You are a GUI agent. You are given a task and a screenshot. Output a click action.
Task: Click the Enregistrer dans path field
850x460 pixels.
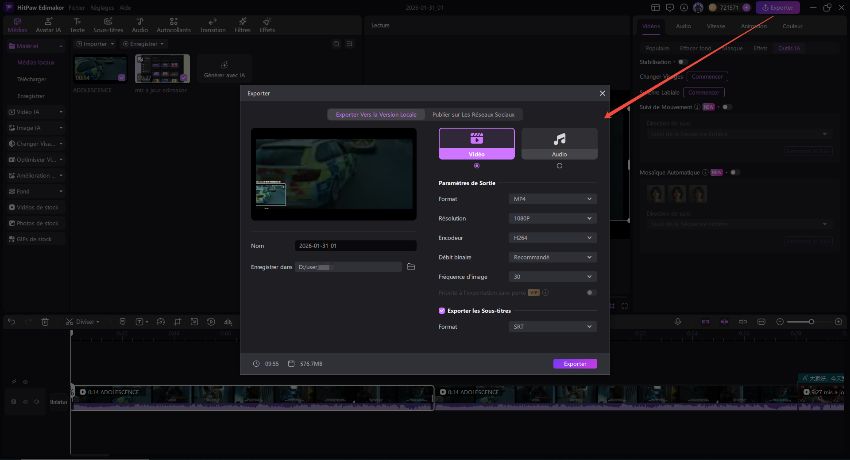(348, 267)
